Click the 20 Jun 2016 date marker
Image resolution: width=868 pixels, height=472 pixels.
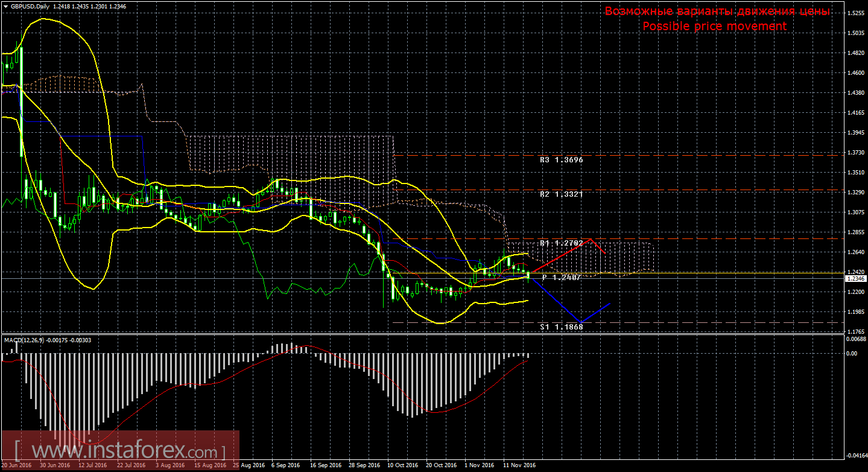point(18,465)
